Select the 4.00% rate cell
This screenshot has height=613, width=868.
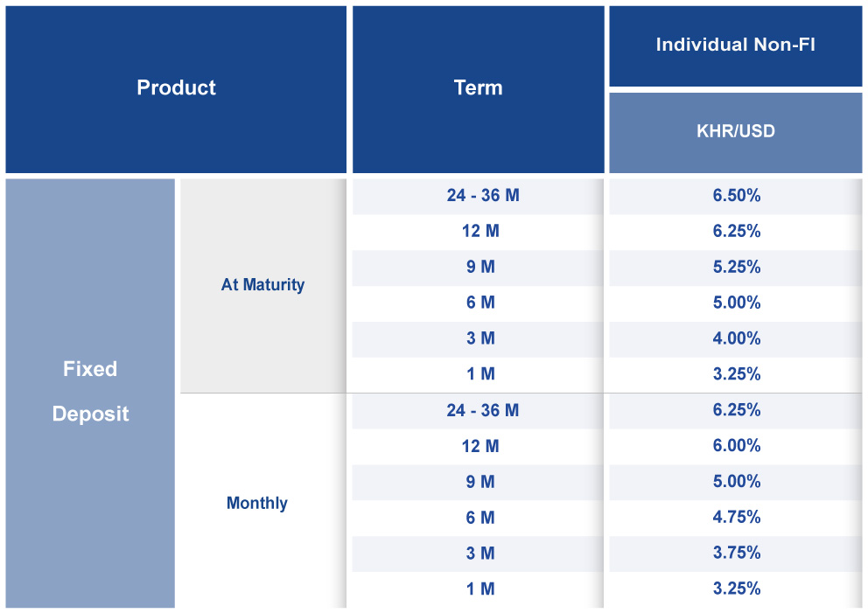tap(736, 339)
